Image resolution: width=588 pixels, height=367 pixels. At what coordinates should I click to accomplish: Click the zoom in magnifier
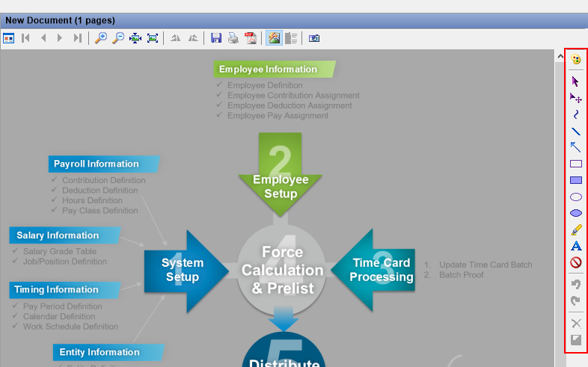(101, 38)
